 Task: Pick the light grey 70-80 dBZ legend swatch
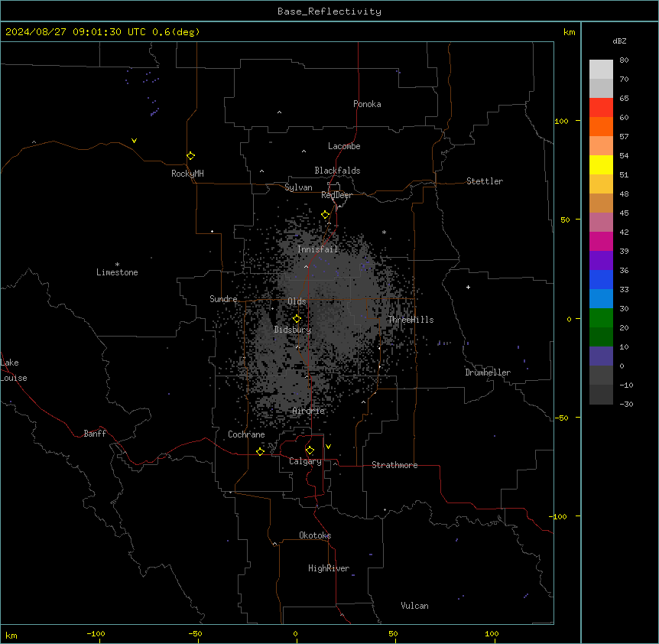pos(601,70)
